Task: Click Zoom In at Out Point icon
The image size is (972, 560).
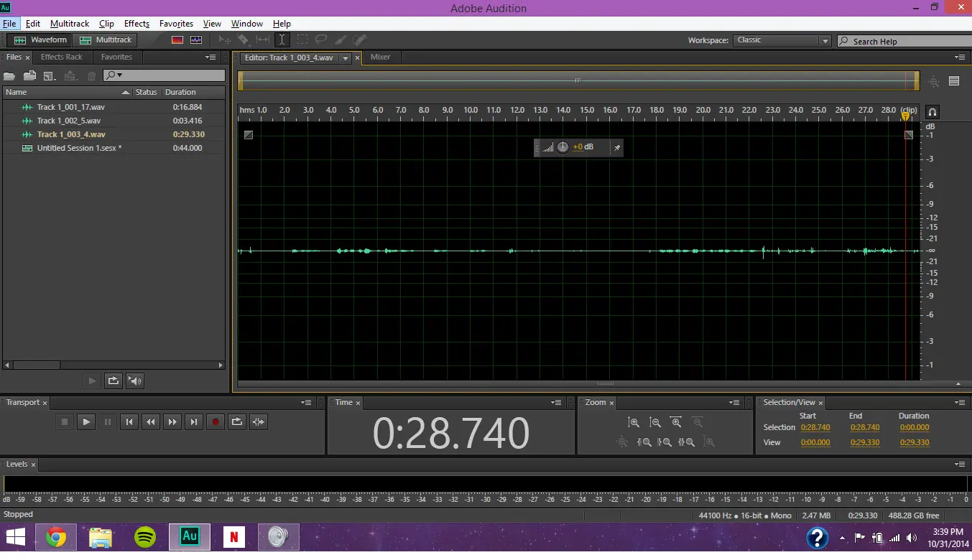Action: [665, 442]
